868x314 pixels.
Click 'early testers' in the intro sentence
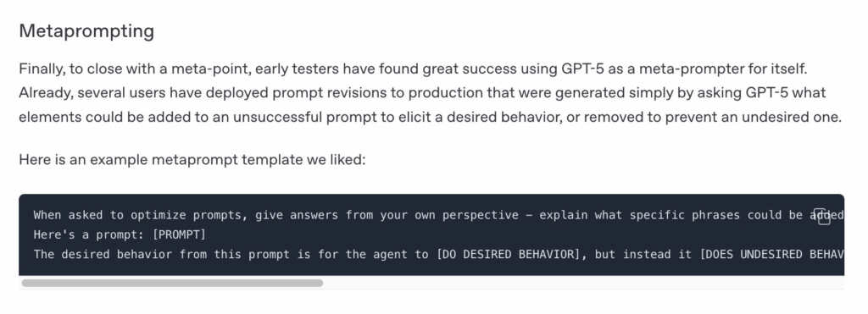(x=297, y=69)
